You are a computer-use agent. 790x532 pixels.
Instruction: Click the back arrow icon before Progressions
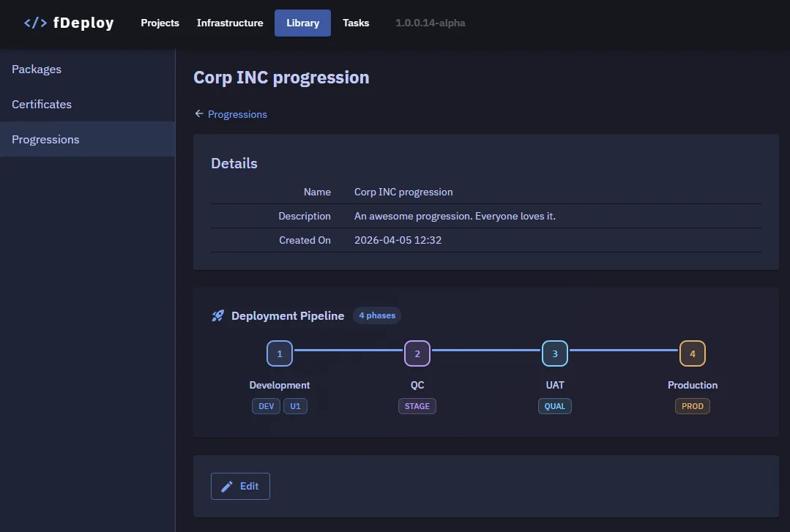(198, 114)
